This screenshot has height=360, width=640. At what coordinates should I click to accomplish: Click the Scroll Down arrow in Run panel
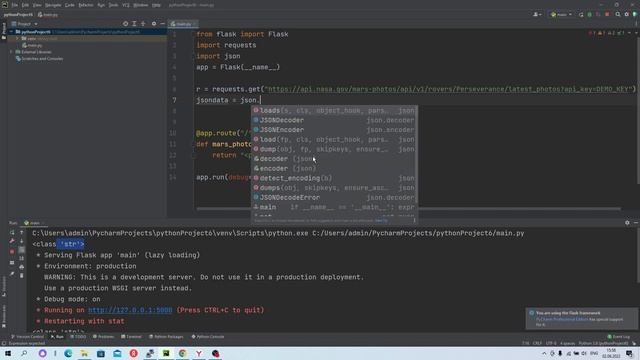[x=22, y=241]
